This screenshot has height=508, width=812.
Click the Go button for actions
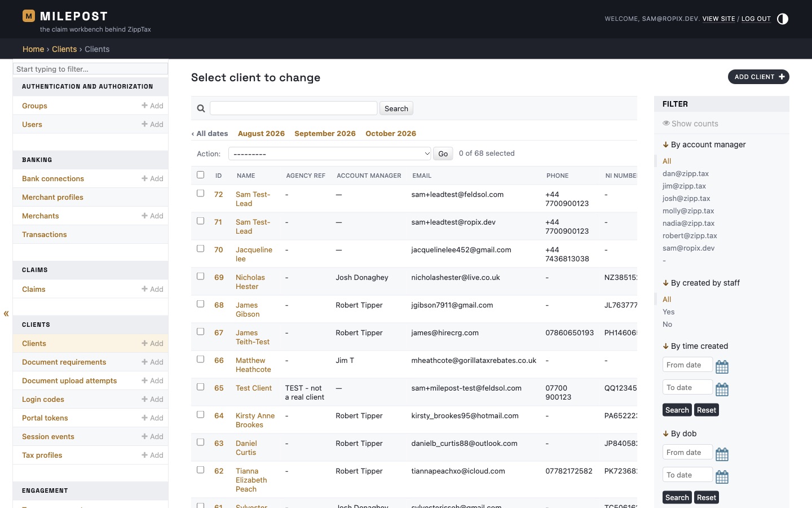coord(443,154)
